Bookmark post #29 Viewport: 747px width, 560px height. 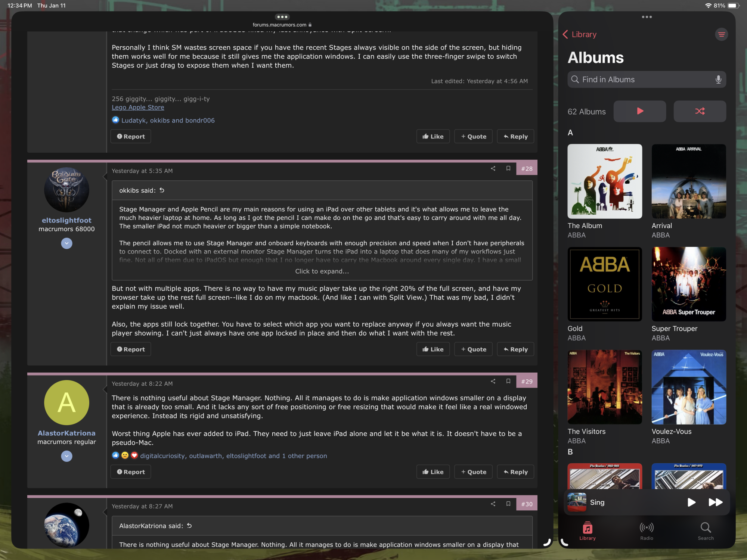(508, 381)
